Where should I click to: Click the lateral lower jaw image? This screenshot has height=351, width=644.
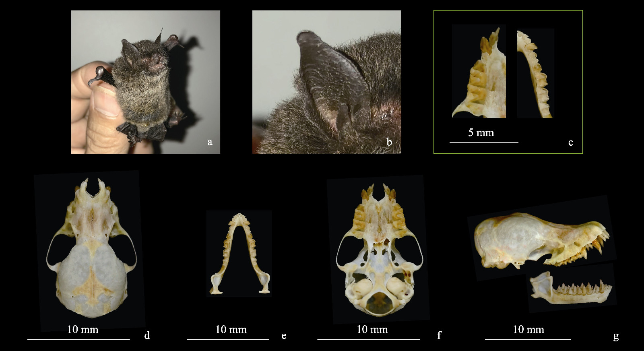point(572,288)
